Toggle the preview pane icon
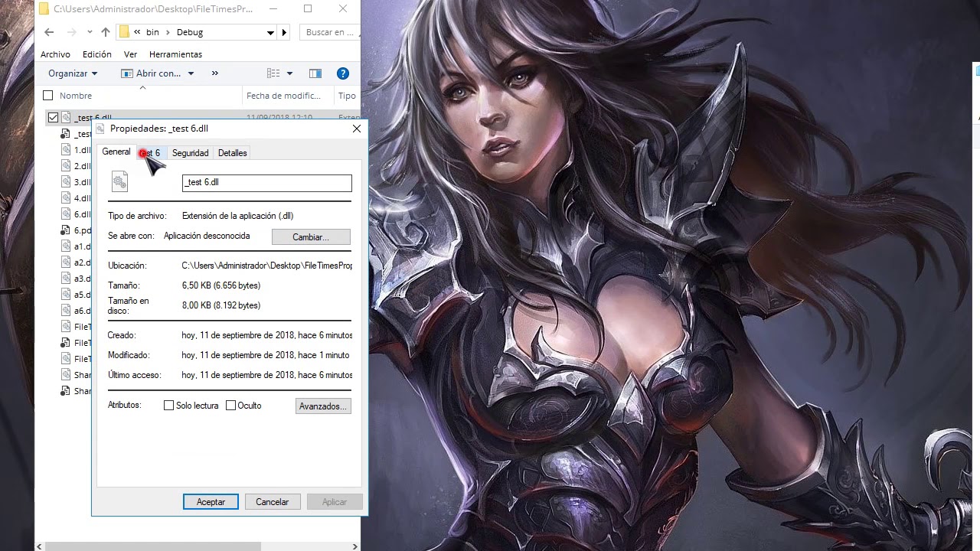This screenshot has width=980, height=551. click(315, 73)
